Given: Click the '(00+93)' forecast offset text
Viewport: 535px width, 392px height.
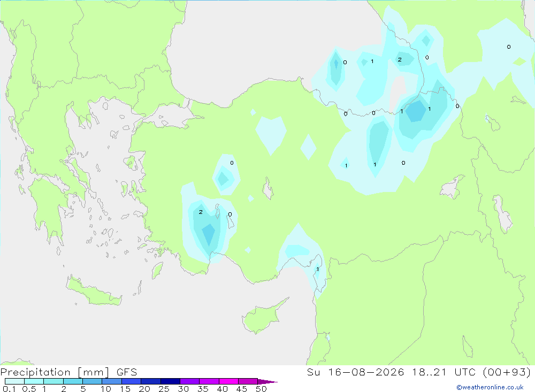Looking at the screenshot, I should [507, 372].
